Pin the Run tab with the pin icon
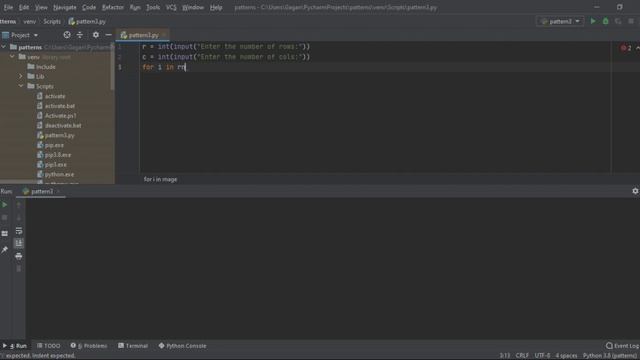Image resolution: width=640 pixels, height=360 pixels. tap(4, 249)
